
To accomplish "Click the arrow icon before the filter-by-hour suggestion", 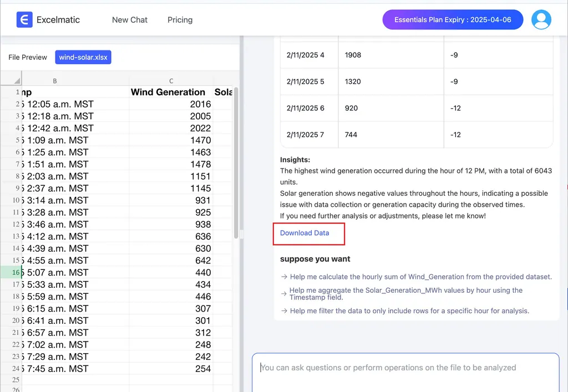I will pos(283,311).
